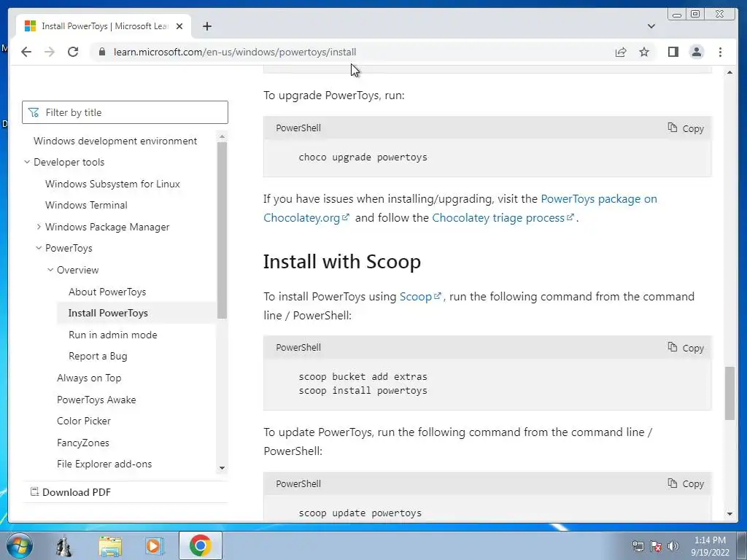747x560 pixels.
Task: Open Windows Subsystem for Linux
Action: [x=112, y=184]
